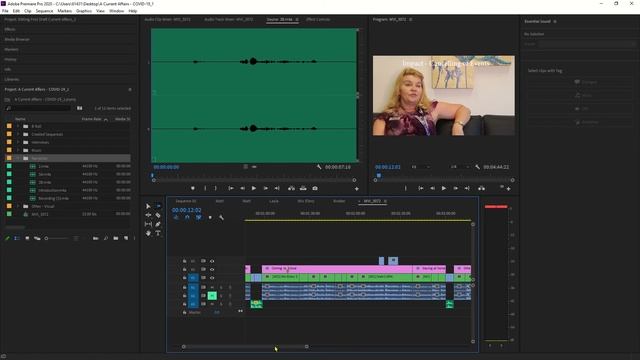Open Program monitor settings wrench
640x360 pixels.
coord(477,167)
